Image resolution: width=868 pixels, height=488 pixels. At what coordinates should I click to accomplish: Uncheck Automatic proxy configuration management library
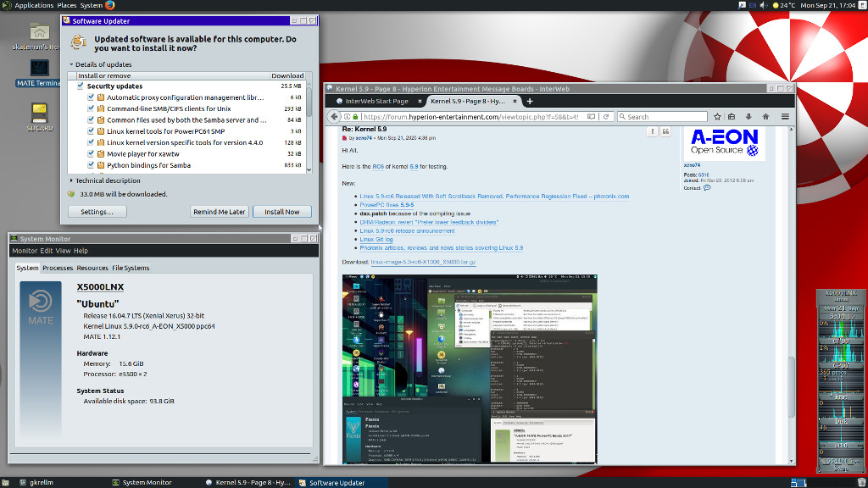click(x=91, y=97)
